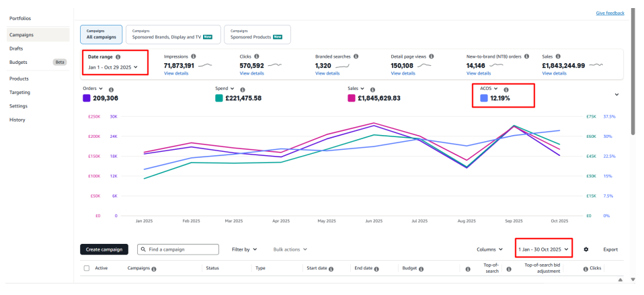Expand the Columns dropdown

pos(489,249)
